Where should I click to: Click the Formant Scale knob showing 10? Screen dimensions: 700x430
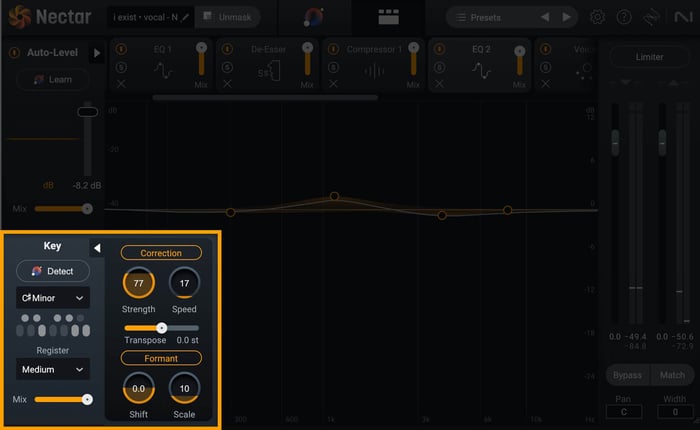coord(184,388)
